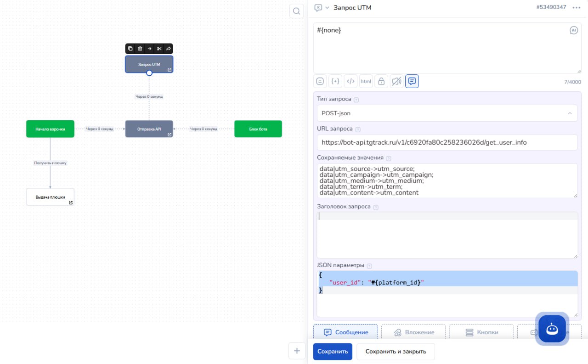Open the emoji picker under the message field

tap(320, 81)
